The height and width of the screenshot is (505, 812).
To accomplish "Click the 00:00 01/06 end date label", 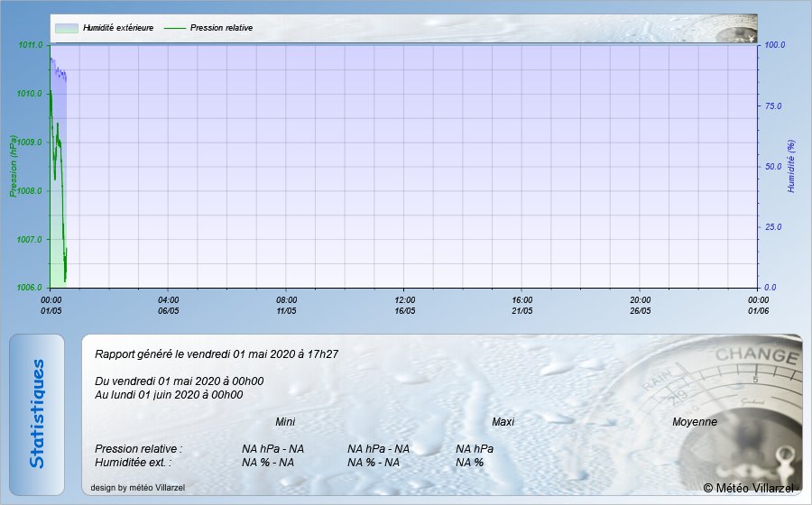I will coord(758,305).
